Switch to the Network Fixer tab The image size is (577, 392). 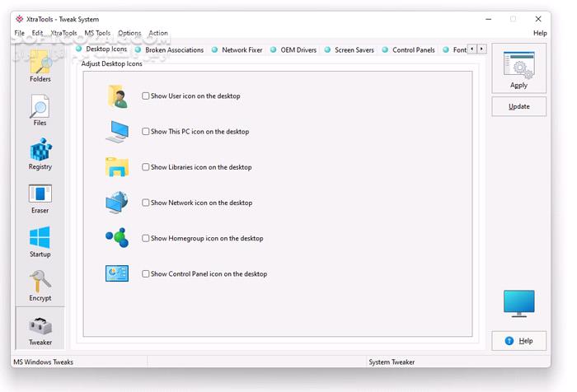(x=242, y=50)
